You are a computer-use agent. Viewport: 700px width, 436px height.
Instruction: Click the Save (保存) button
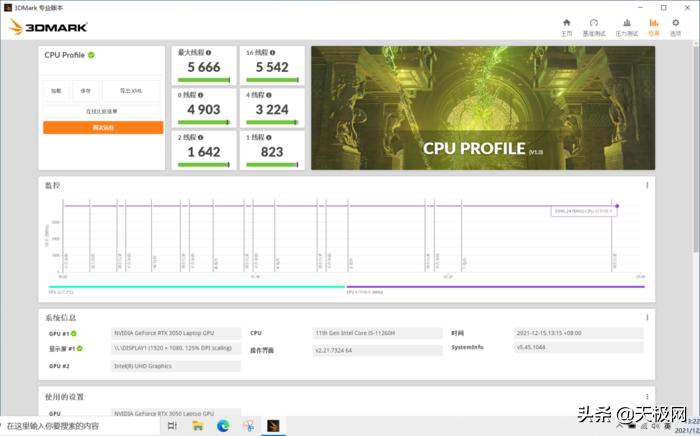pos(86,91)
